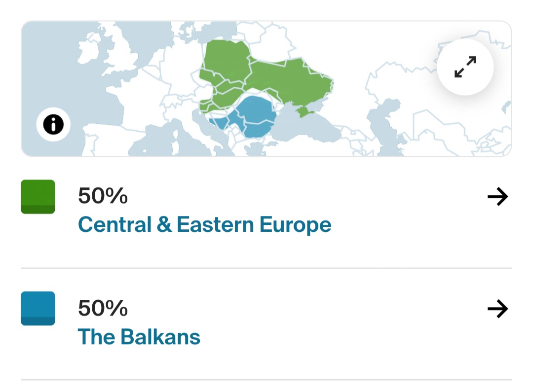Tap the 50% value above The Balkans
This screenshot has height=392, width=533.
(103, 308)
